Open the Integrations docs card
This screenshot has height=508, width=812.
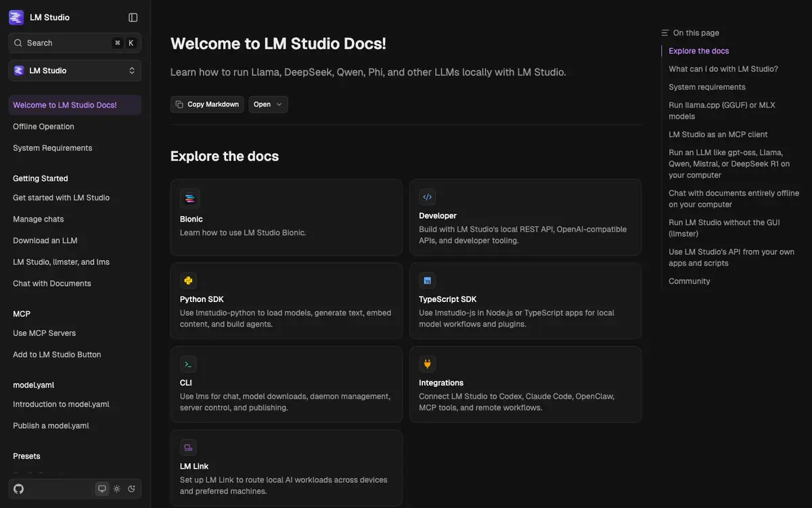[x=526, y=384]
